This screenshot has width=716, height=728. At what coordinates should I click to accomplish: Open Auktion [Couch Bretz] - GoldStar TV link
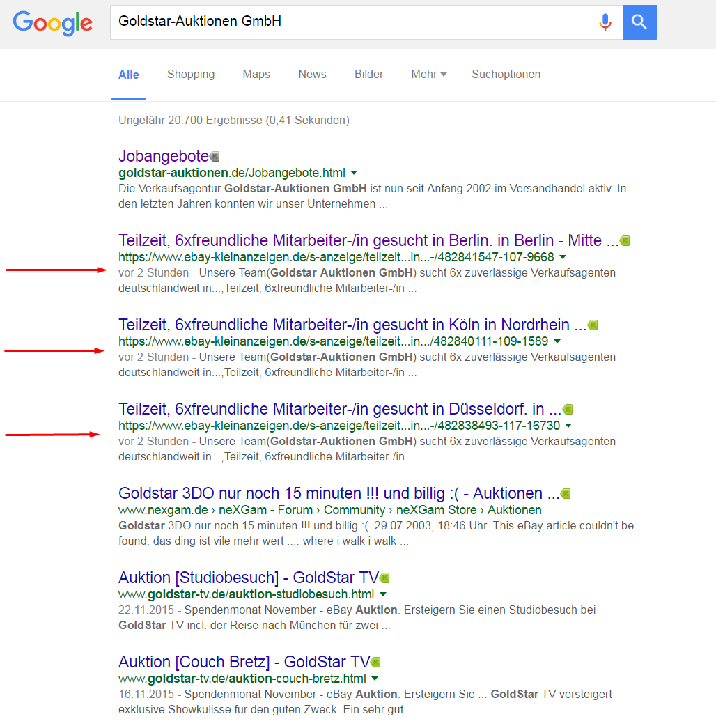(x=244, y=662)
